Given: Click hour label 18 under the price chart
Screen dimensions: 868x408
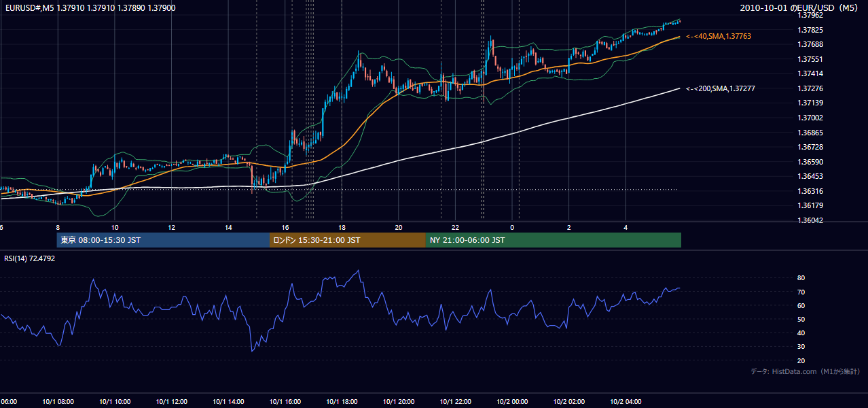Looking at the screenshot, I should [x=342, y=228].
